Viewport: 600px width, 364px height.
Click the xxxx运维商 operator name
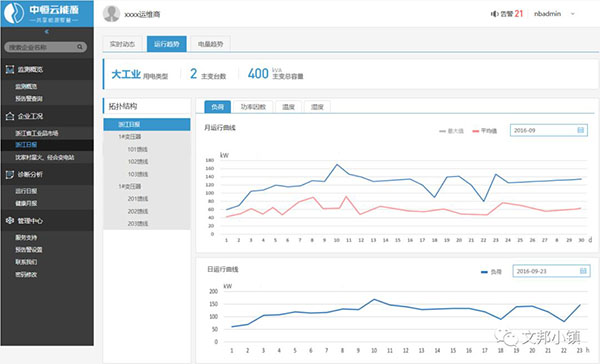[142, 14]
